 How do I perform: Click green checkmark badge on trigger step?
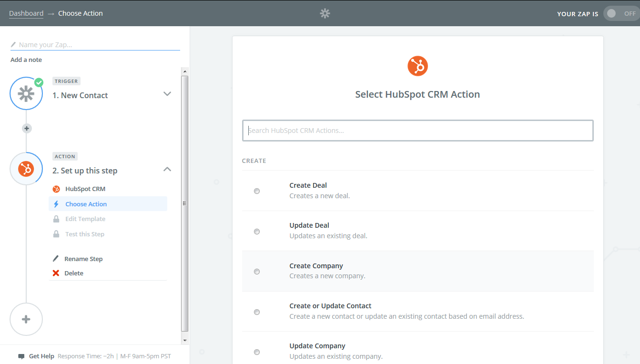click(39, 82)
